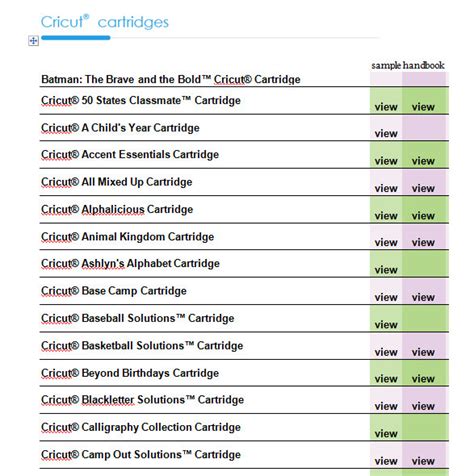Click the sample column header
Image resolution: width=474 pixels, height=476 pixels.
click(x=386, y=65)
